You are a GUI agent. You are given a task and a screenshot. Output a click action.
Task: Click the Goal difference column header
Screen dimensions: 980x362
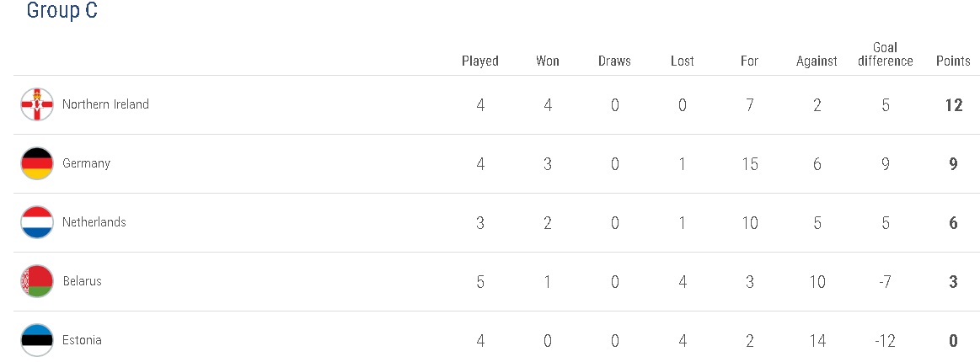point(885,54)
